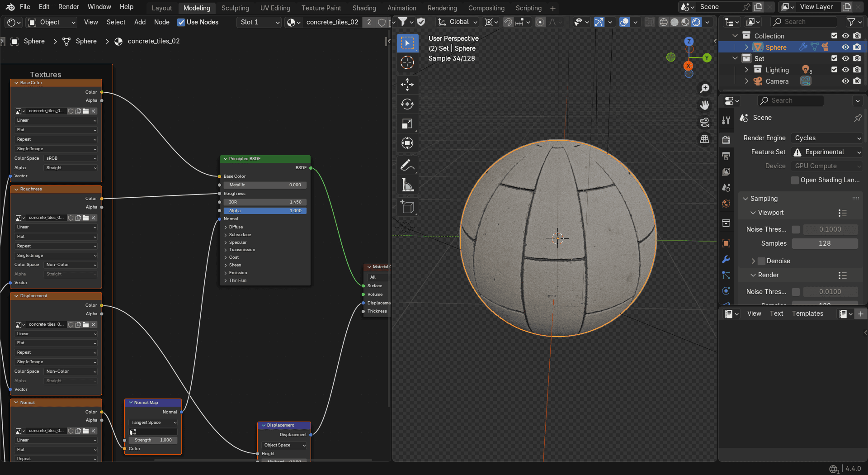Open the Render Engine Cycles dropdown
The width and height of the screenshot is (868, 475).
(x=827, y=138)
